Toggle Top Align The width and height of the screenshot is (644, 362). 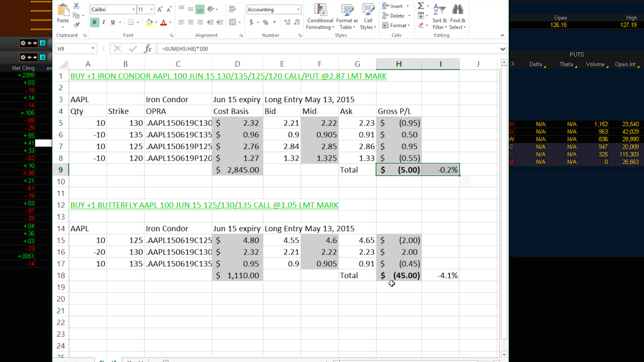pyautogui.click(x=181, y=9)
